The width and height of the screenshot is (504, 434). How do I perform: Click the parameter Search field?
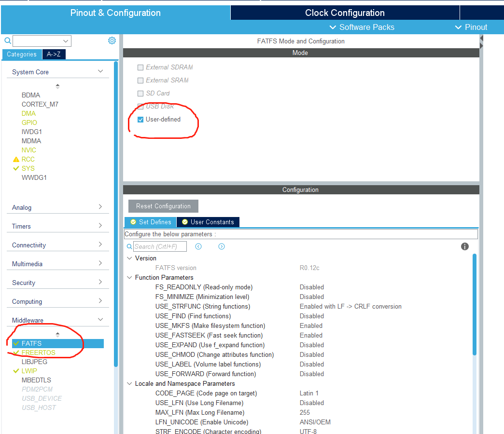pyautogui.click(x=160, y=246)
